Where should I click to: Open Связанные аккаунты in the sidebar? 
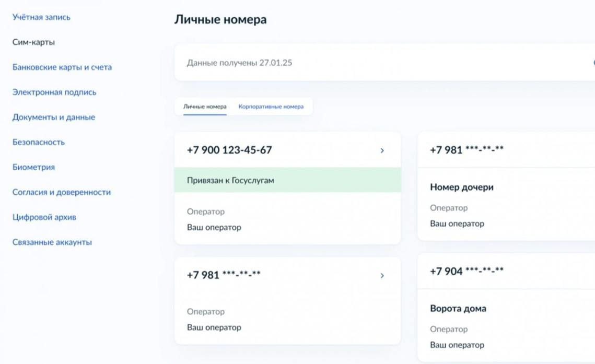[52, 242]
